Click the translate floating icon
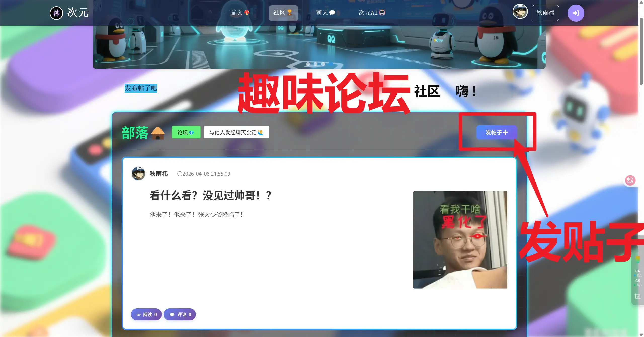 pos(630,180)
